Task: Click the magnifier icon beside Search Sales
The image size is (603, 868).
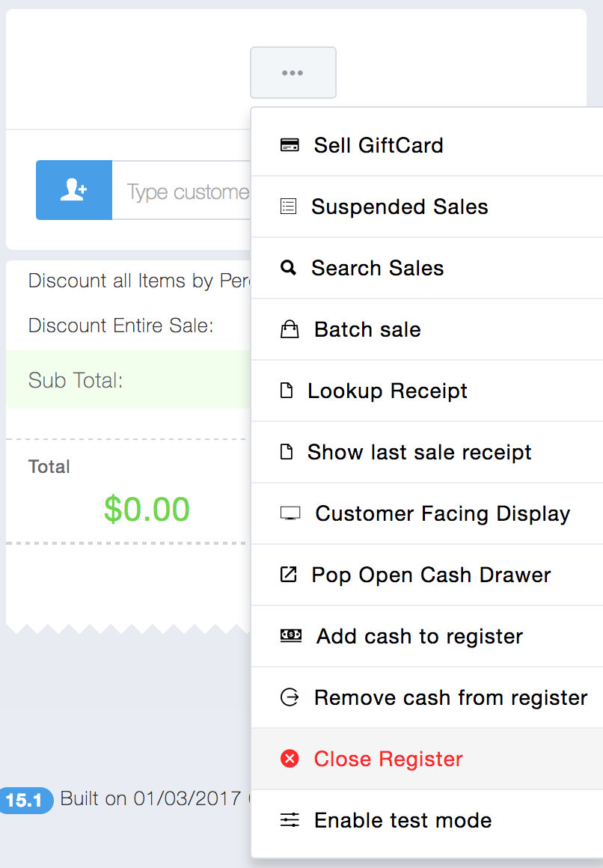Action: [288, 268]
